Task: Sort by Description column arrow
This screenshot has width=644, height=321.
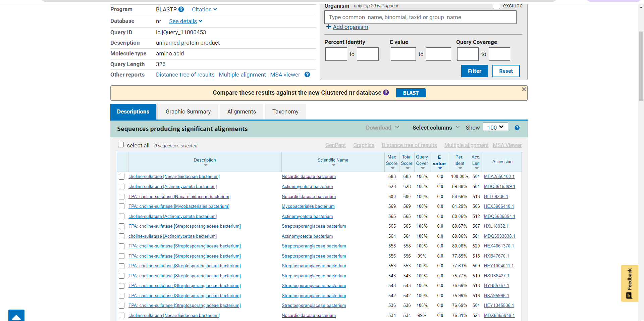Action: point(206,165)
